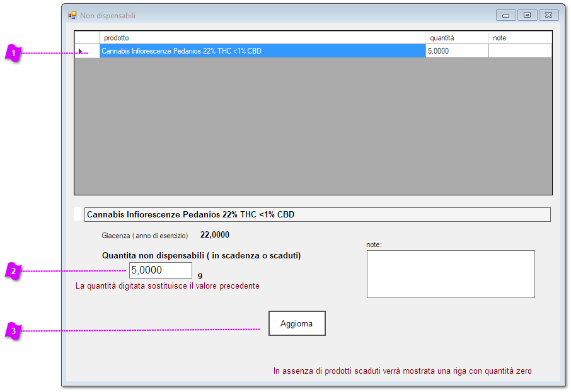Edit the quantity field showing 5,0000
This screenshot has height=392, width=571.
click(x=161, y=270)
